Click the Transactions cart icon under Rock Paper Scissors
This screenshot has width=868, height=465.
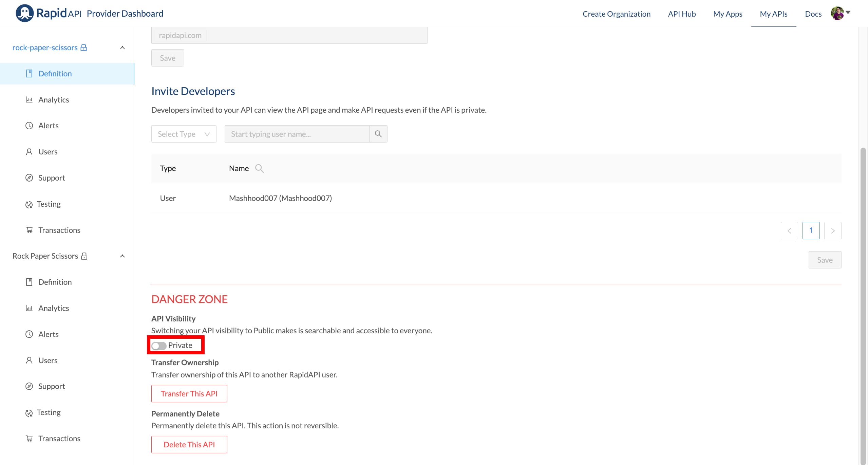(29, 439)
